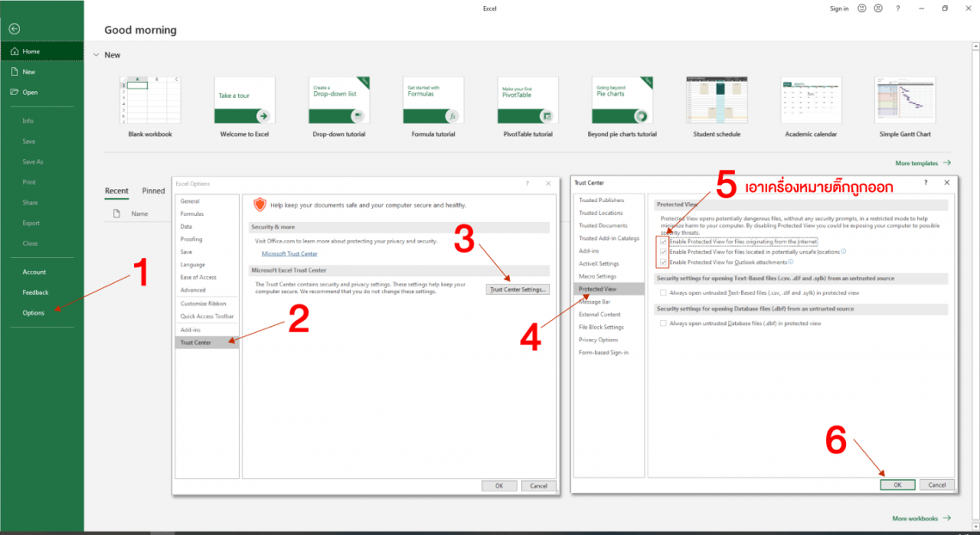Open the Microsoft Trust Center link
Viewport: 980px width, 535px height.
(x=289, y=254)
